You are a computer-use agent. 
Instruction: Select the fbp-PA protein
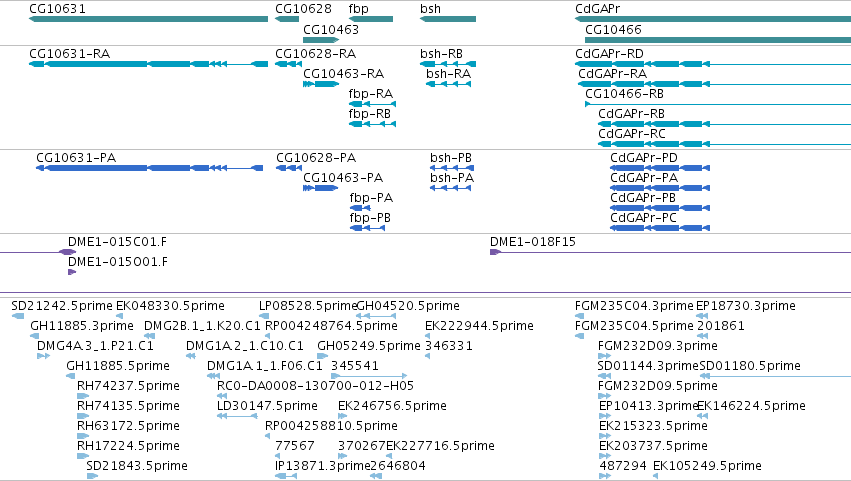(x=360, y=208)
